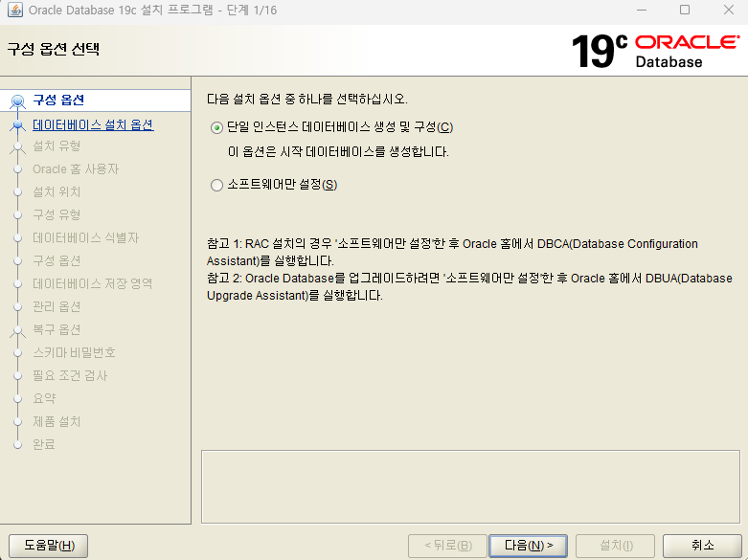
Task: Click the 다음(N) > button
Action: coord(528,546)
